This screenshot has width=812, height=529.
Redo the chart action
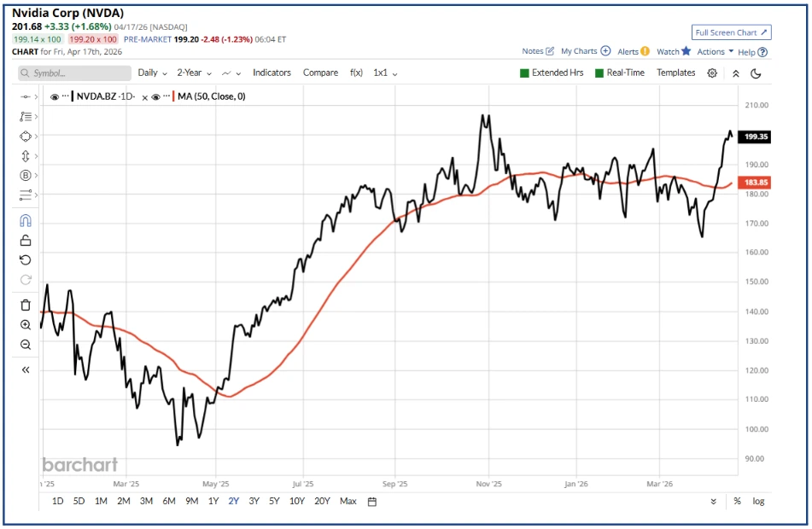pyautogui.click(x=26, y=280)
